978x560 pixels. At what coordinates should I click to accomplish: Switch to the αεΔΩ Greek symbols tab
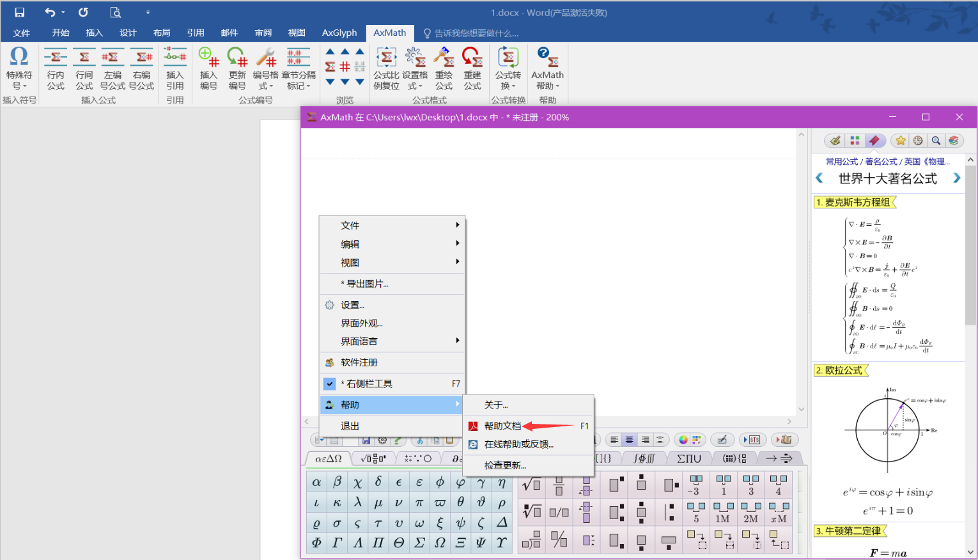329,458
